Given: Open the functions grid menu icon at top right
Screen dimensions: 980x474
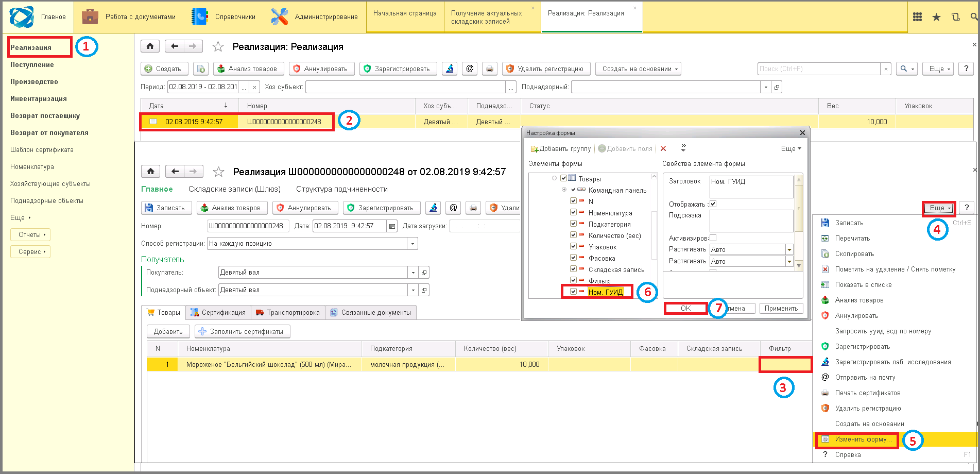Looking at the screenshot, I should pyautogui.click(x=917, y=17).
